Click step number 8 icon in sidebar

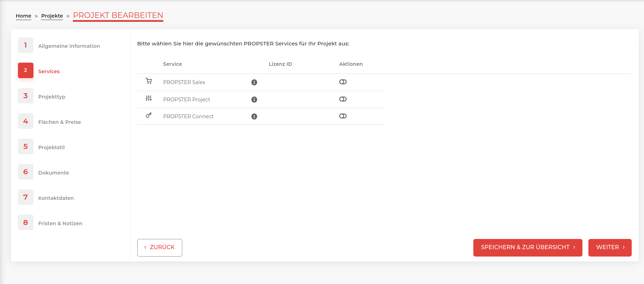point(26,222)
